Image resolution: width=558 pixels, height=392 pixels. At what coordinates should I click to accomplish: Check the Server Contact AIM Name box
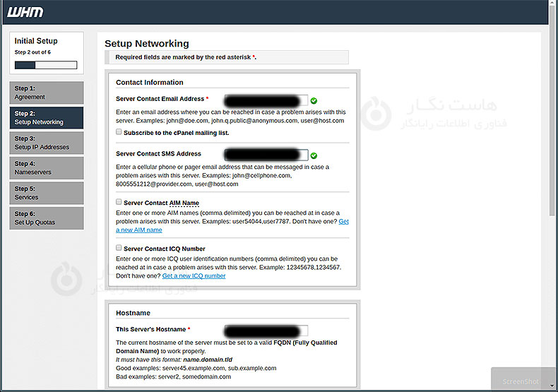click(119, 203)
